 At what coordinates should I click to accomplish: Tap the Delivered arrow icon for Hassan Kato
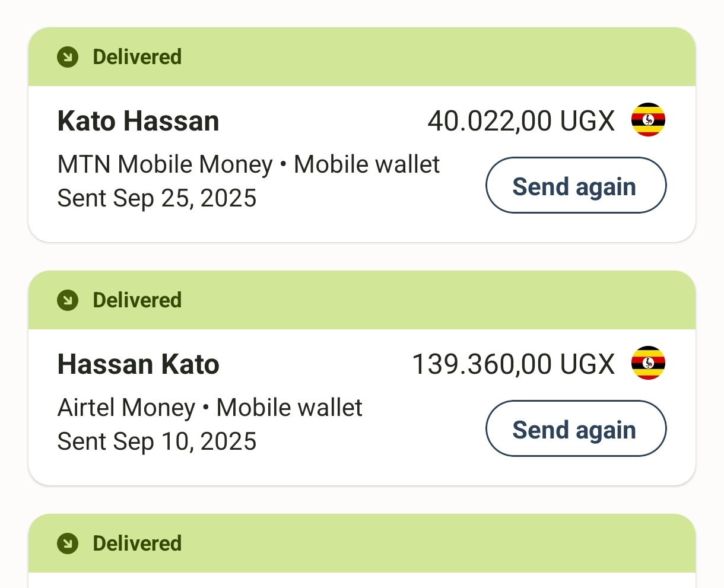point(68,301)
